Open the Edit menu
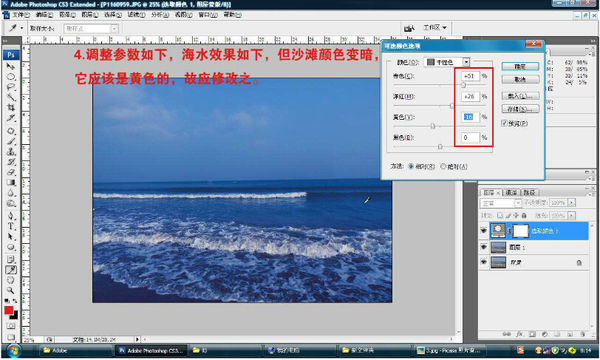Viewport: 600px width, 360px height. pyautogui.click(x=44, y=15)
